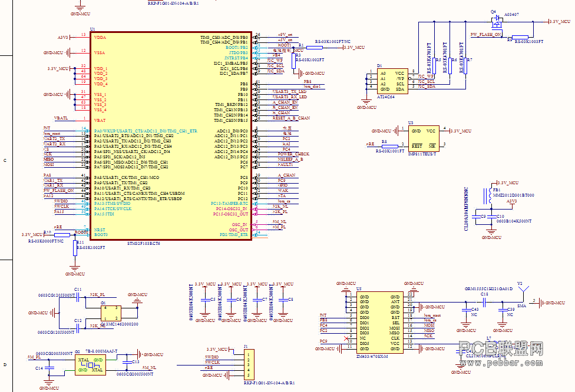575x392 pixels.
Task: Select the PW_FLASH_ON net label near Q4
Action: (x=486, y=35)
